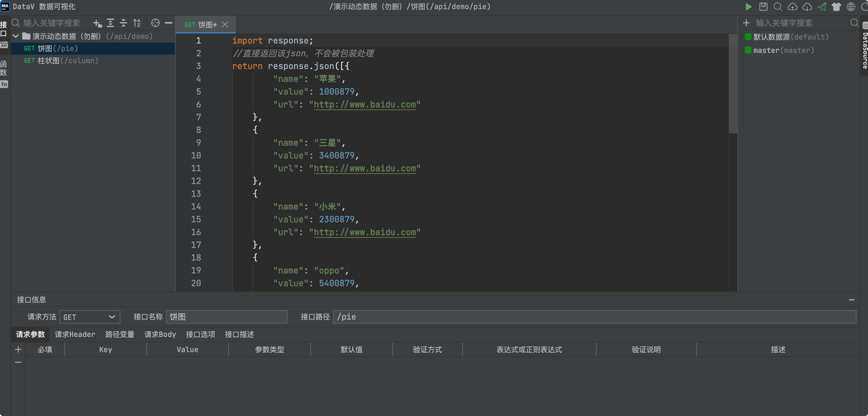Click the cloud download icon
The height and width of the screenshot is (416, 868).
point(807,7)
